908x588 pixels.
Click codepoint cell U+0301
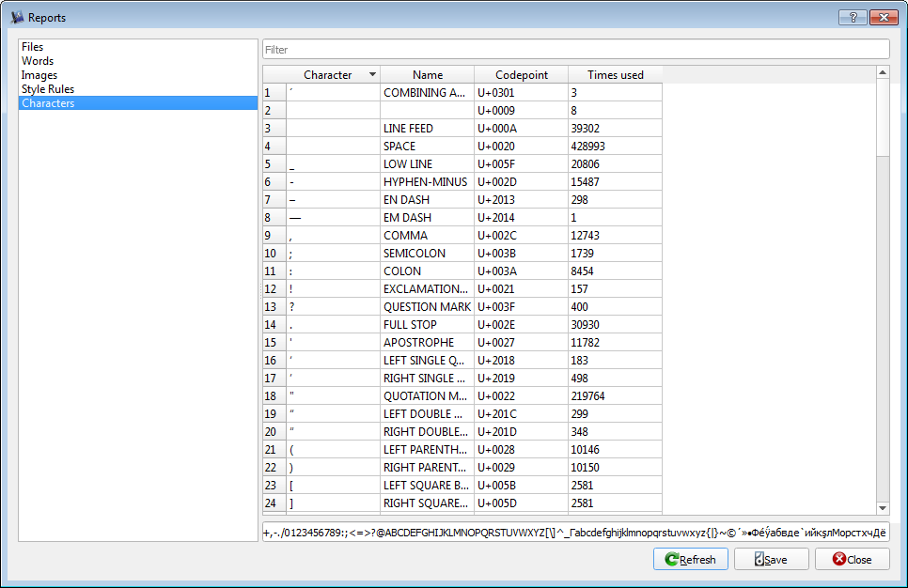coord(521,93)
